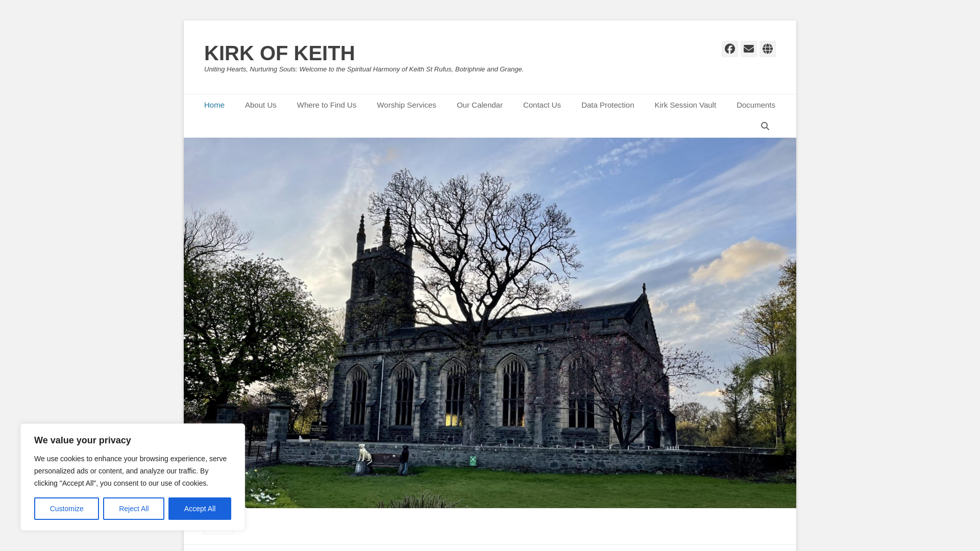980x551 pixels.
Task: Open the search magnifier icon
Action: pos(765,126)
